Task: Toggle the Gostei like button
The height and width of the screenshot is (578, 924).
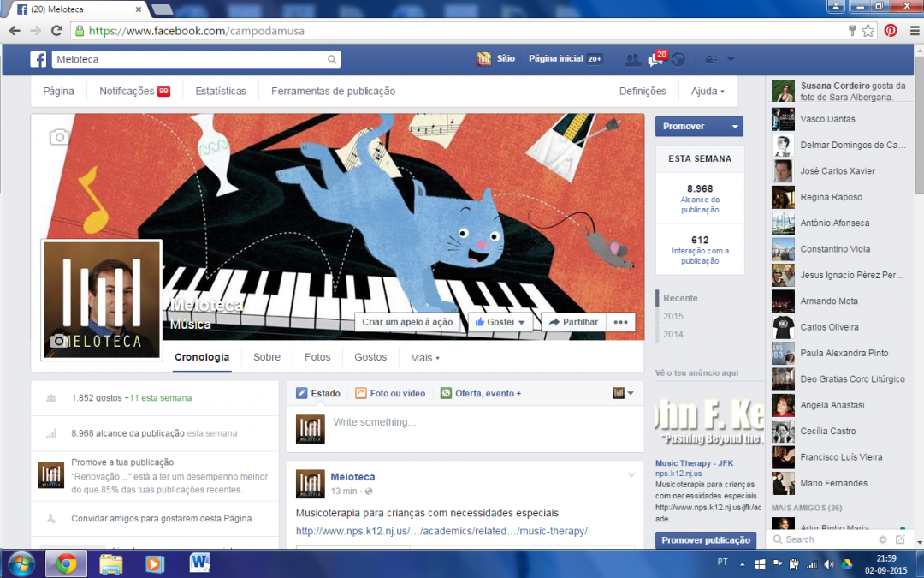Action: tap(500, 322)
